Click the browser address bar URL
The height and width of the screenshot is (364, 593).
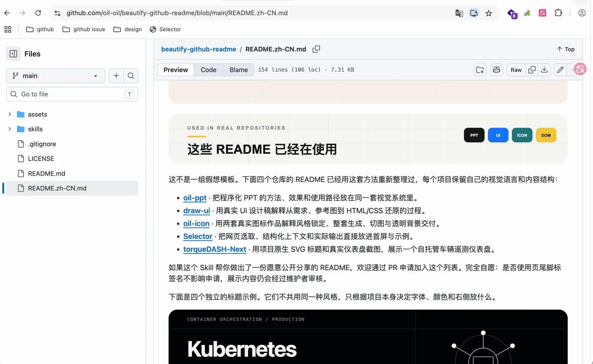[177, 13]
